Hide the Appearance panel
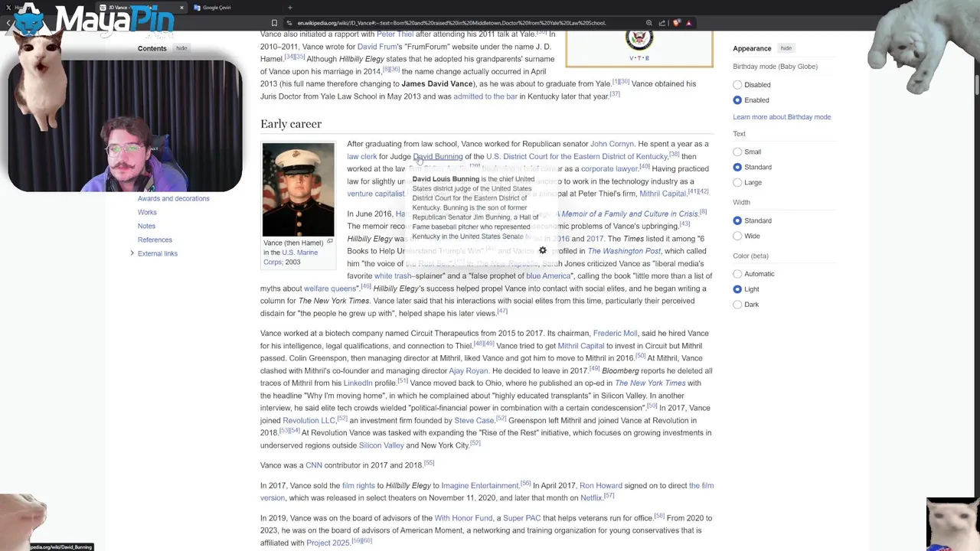 tap(786, 48)
